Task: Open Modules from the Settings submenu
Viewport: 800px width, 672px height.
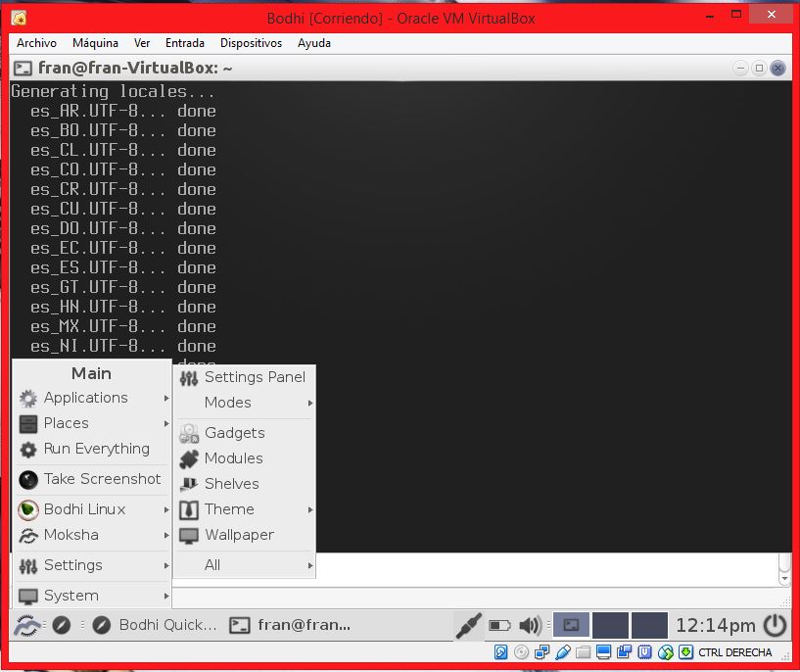Action: (233, 458)
